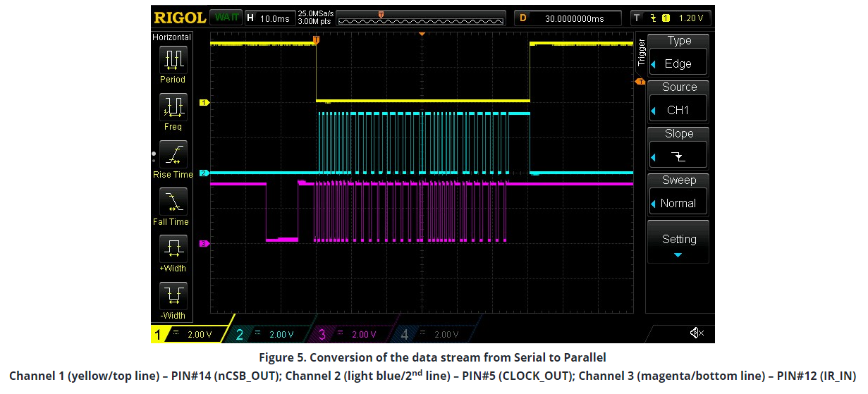Change the Slope falling edge setting
The image size is (868, 394).
click(678, 148)
